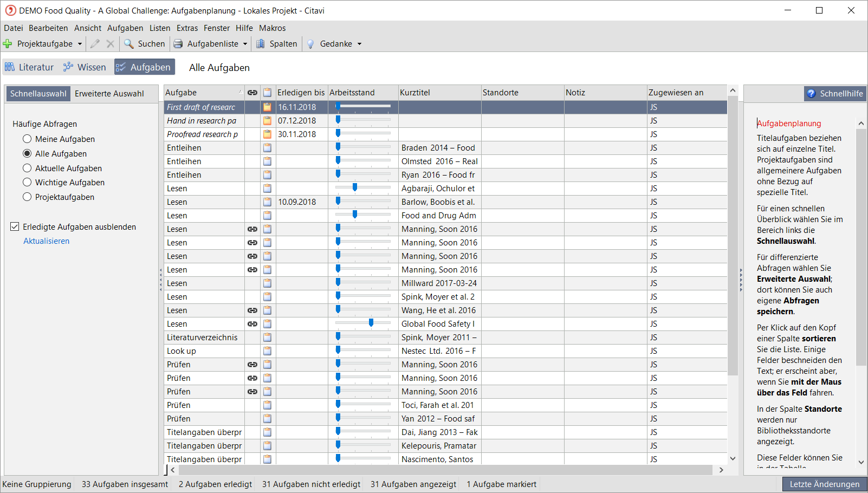Click the pencil edit icon in toolbar
Screen dimensions: 868x493
(95, 44)
